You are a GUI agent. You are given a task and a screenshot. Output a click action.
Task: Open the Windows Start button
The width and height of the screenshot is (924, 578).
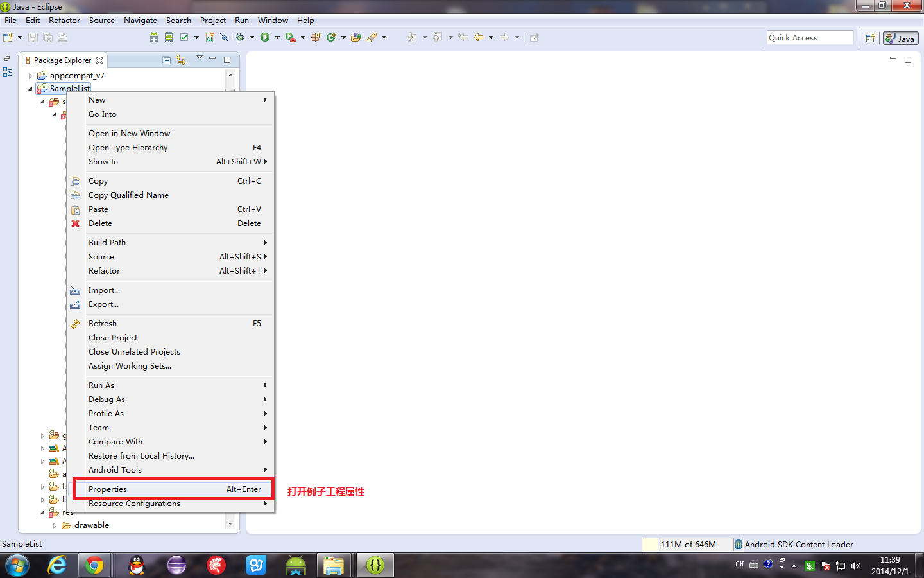coord(18,566)
